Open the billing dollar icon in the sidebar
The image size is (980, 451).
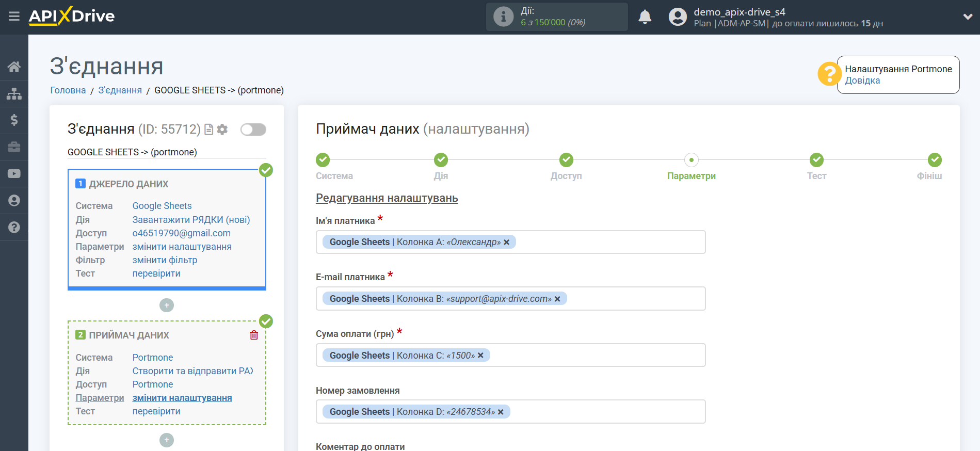coord(14,120)
